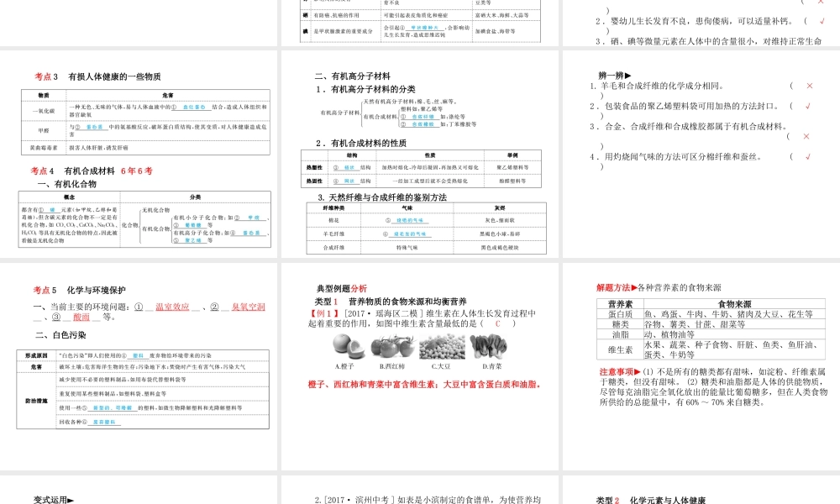The image size is (840, 504).
Task: Open the slide headed 类型2 化学元素与人体健康
Action: [x=701, y=490]
